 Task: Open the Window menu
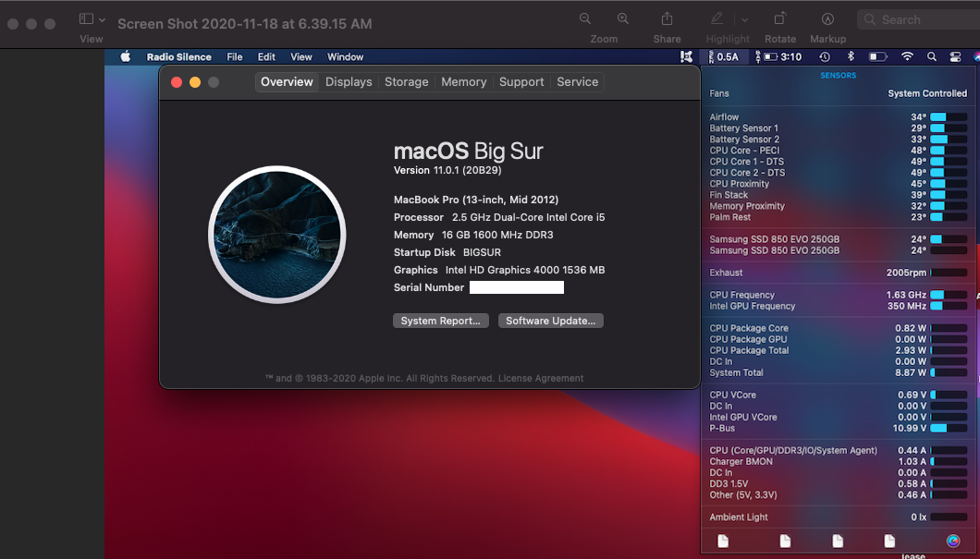click(345, 57)
